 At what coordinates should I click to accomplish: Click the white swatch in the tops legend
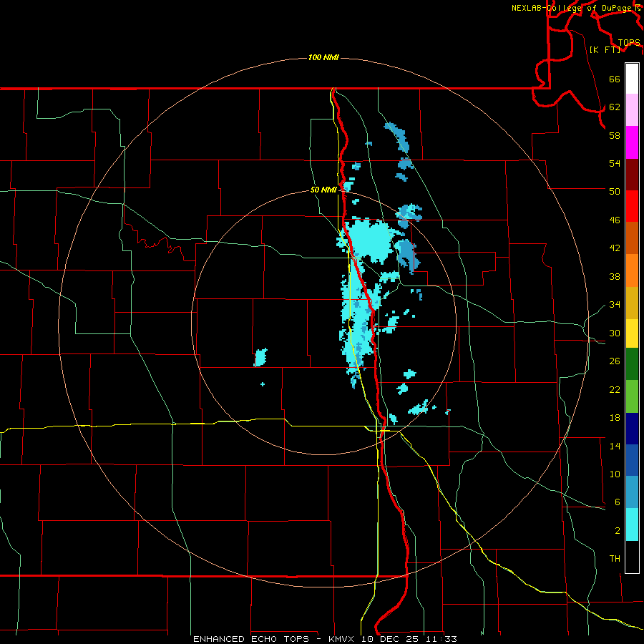point(632,79)
